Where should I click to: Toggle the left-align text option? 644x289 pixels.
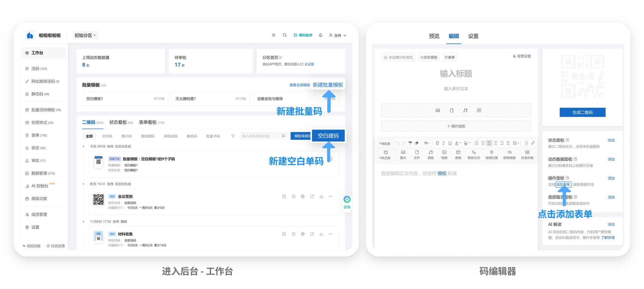tap(489, 143)
